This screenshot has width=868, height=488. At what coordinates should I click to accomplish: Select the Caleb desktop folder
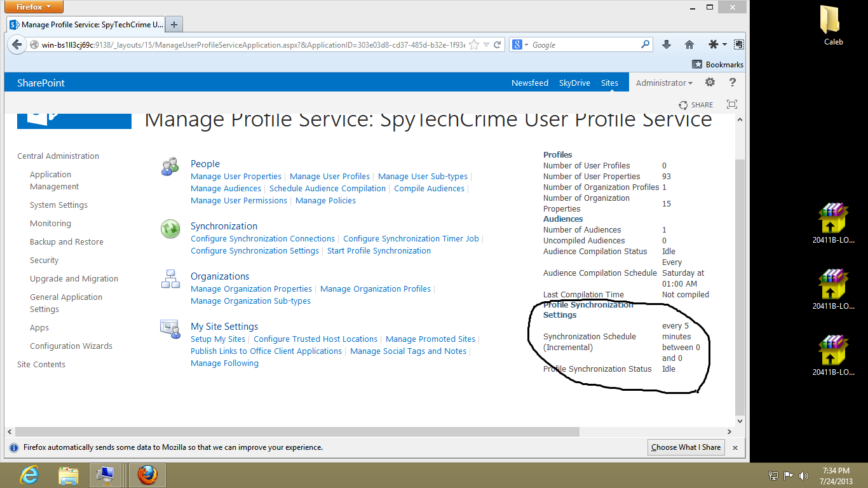833,26
